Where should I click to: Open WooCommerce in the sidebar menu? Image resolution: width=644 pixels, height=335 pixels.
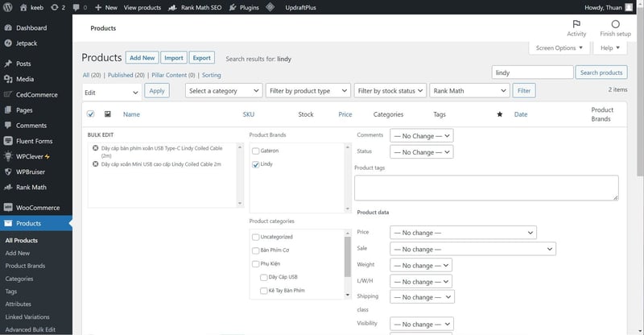(x=37, y=208)
